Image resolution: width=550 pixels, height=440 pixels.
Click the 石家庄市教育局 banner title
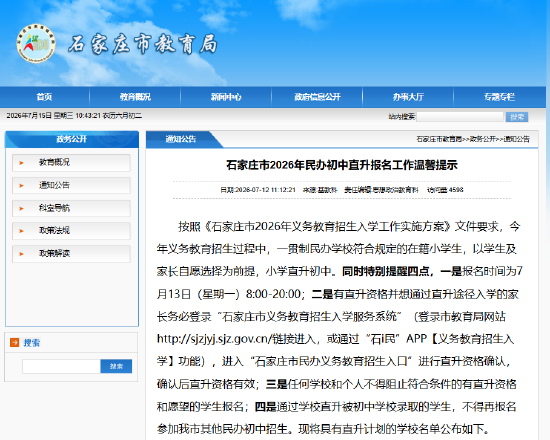tap(143, 45)
